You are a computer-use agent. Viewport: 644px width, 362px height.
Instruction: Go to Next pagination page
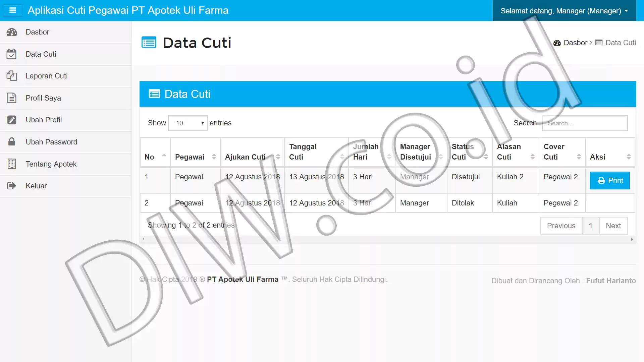(613, 226)
